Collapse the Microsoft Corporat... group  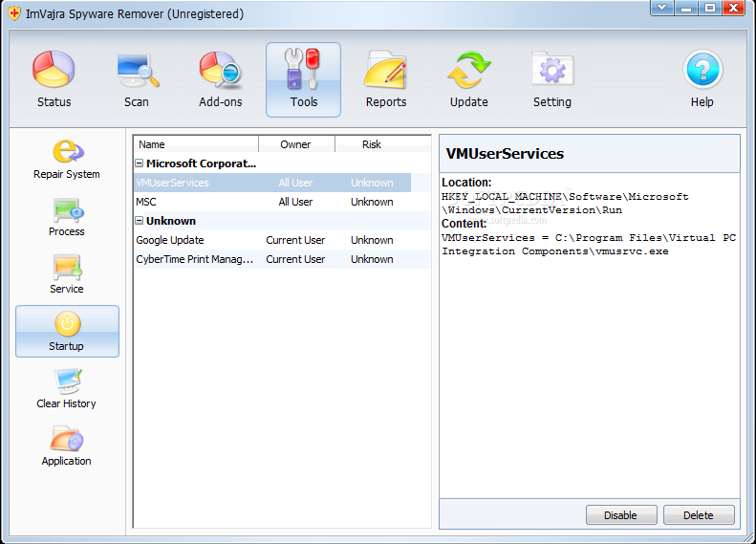pos(139,163)
